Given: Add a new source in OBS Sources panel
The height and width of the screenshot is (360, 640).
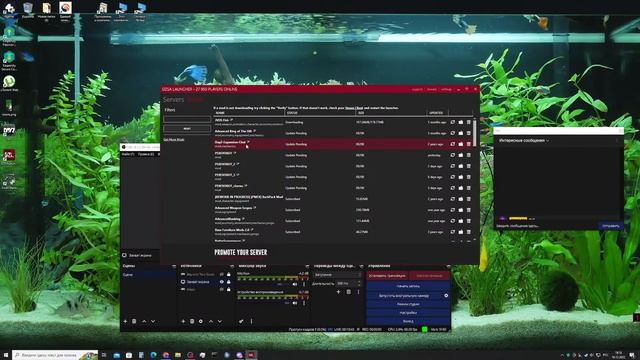Looking at the screenshot, I should 183,321.
